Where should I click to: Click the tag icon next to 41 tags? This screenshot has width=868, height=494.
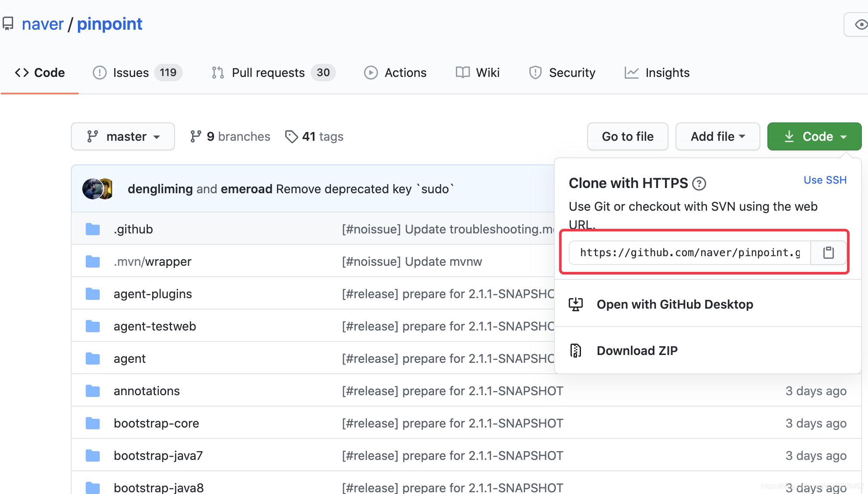(291, 137)
